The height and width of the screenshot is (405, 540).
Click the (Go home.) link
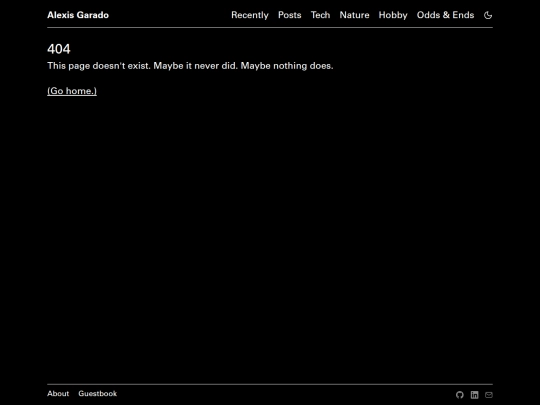72,91
